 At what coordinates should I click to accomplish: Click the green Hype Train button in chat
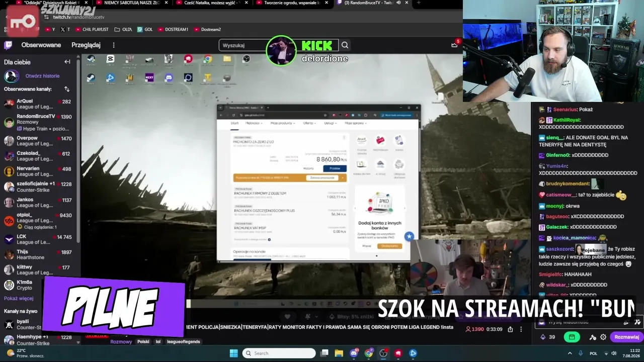tap(572, 337)
